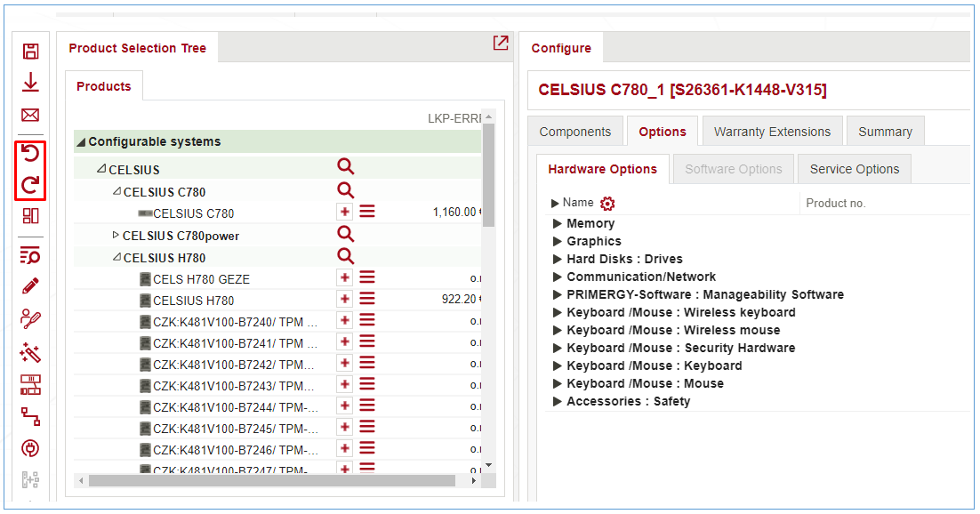
Task: Click the Save icon in the left toolbar
Action: (30, 51)
